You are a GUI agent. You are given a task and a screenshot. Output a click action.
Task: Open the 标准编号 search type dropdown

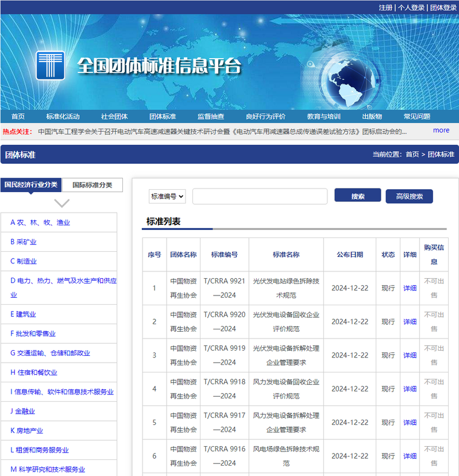point(167,197)
